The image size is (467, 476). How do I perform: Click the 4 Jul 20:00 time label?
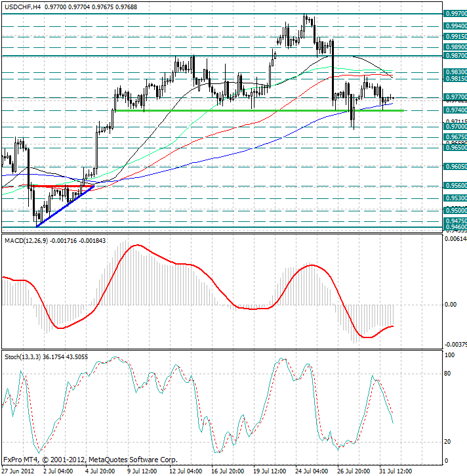[x=100, y=471]
